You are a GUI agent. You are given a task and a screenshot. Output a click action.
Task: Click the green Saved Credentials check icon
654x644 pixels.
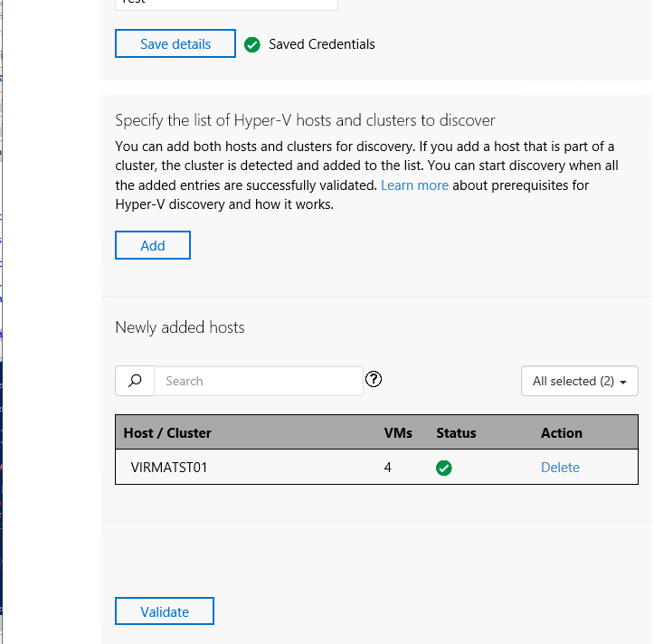tap(252, 44)
